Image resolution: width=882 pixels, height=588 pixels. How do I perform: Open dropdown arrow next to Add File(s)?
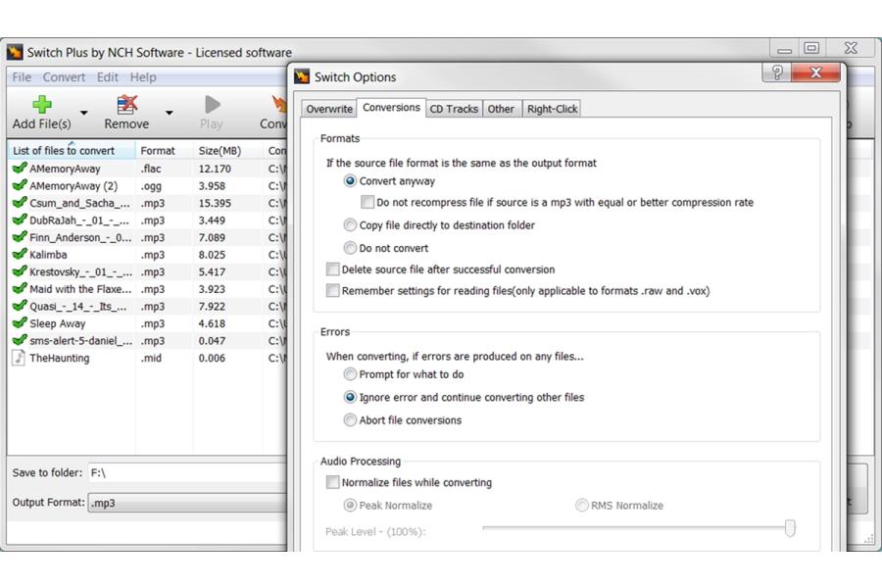[84, 113]
